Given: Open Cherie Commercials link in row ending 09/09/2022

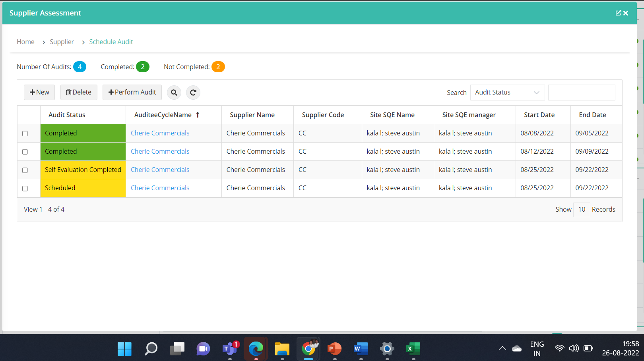Looking at the screenshot, I should click(x=160, y=151).
